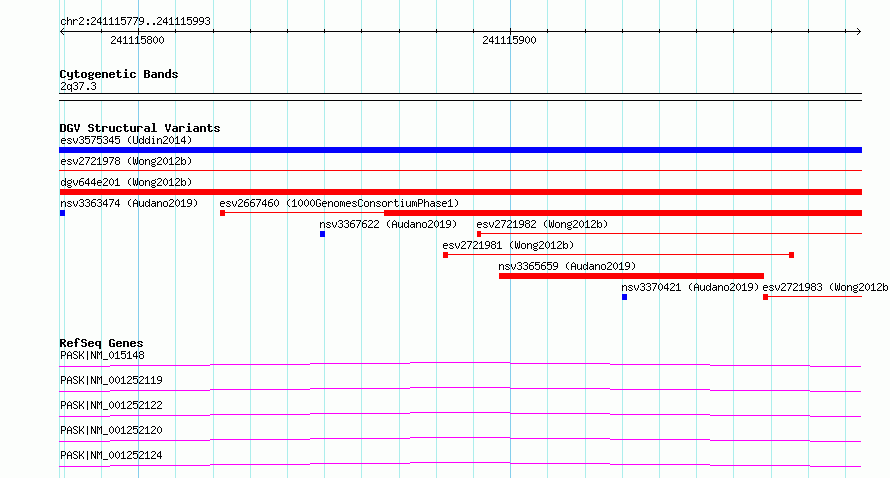Open the esv2721983 (Wong2012b label
This screenshot has height=478, width=890.
click(x=825, y=287)
